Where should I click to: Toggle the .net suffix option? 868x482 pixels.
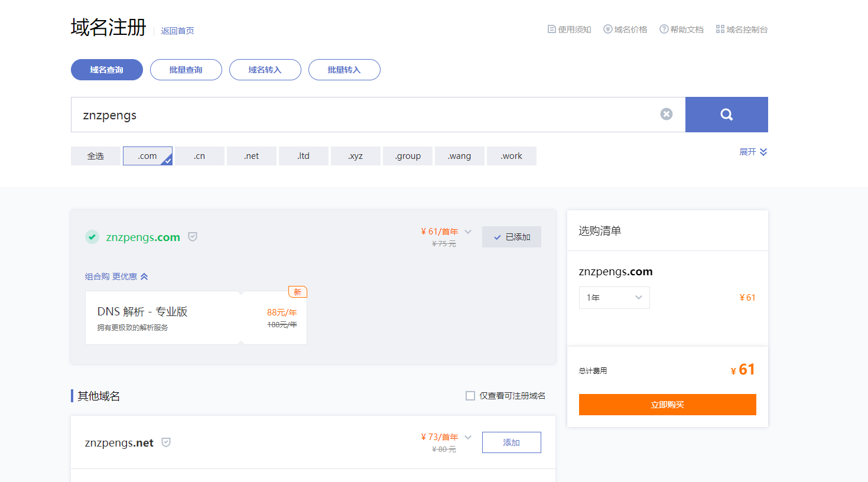coord(252,156)
